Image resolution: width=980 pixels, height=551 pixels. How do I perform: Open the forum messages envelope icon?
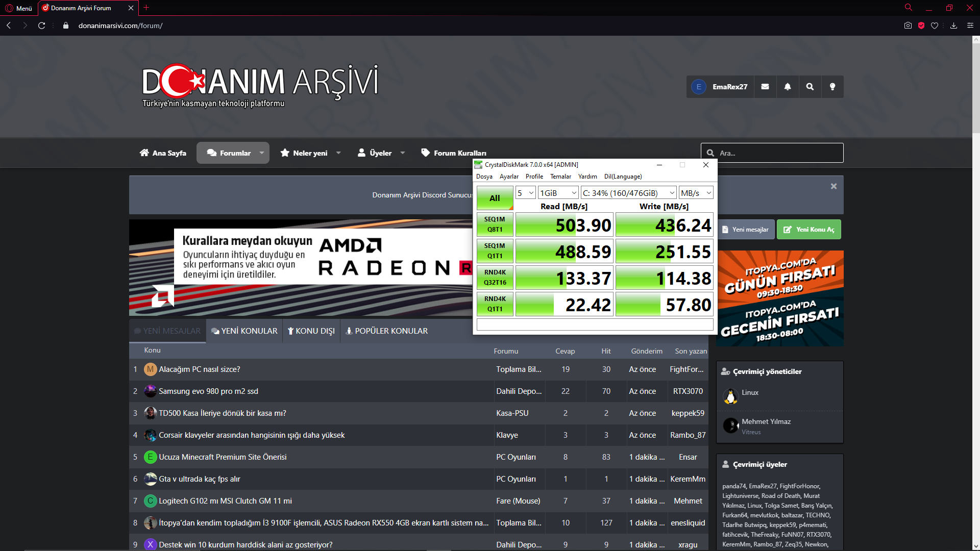point(765,87)
